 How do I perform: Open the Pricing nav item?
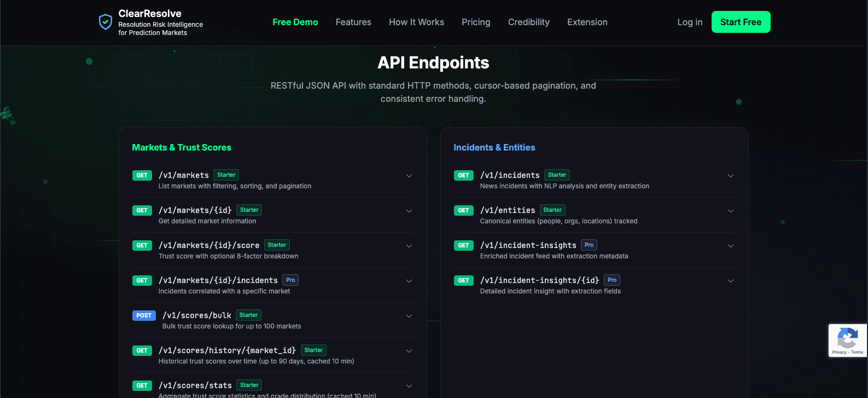tap(476, 22)
